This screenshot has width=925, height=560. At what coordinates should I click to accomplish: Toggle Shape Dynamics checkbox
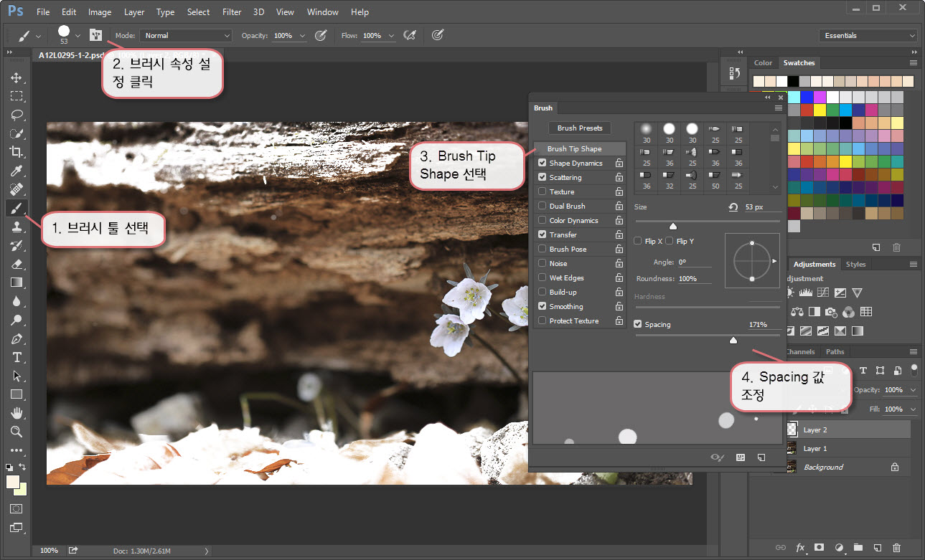[x=543, y=163]
